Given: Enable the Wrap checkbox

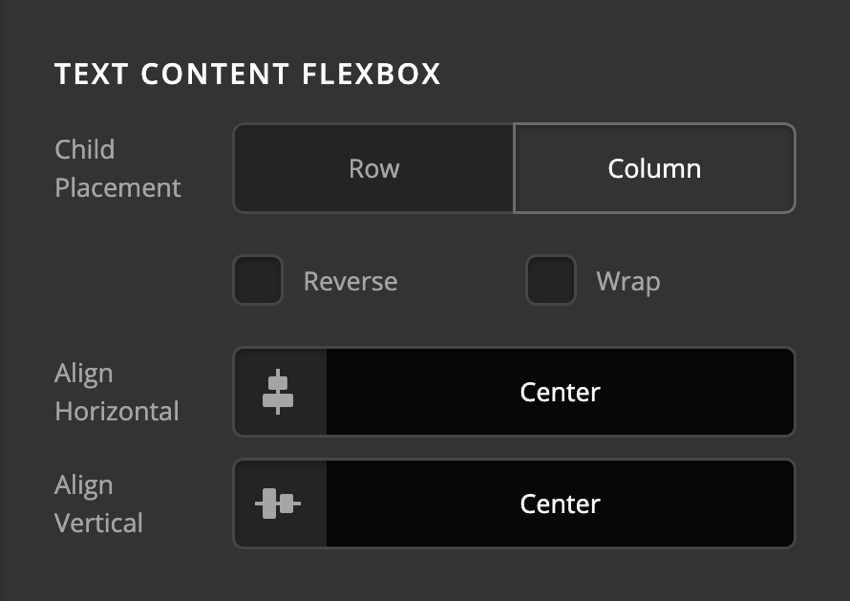Looking at the screenshot, I should coord(549,281).
